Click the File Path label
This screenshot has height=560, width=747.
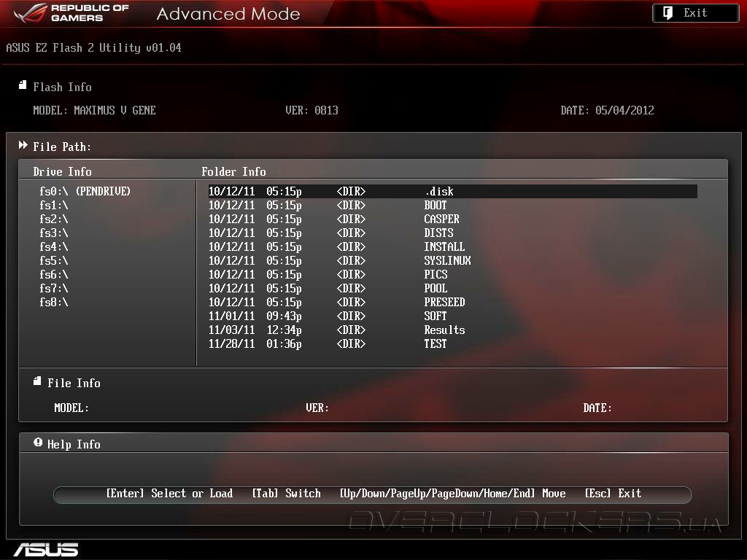click(62, 147)
